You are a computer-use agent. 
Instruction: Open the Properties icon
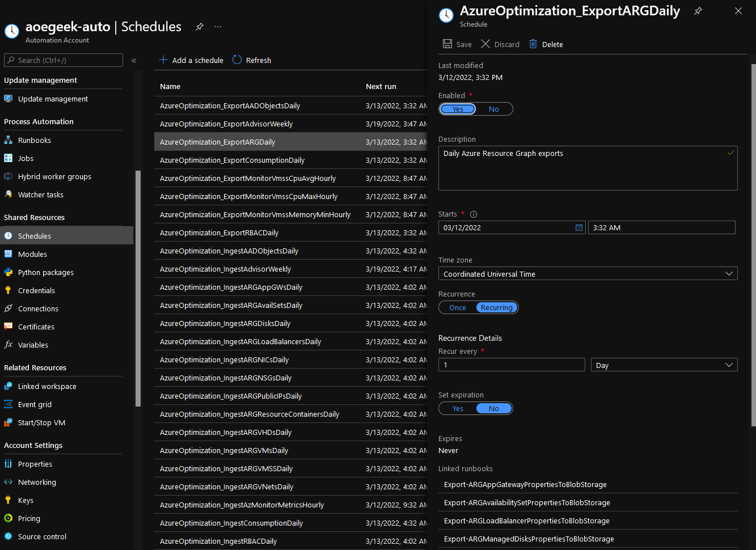pyautogui.click(x=9, y=464)
